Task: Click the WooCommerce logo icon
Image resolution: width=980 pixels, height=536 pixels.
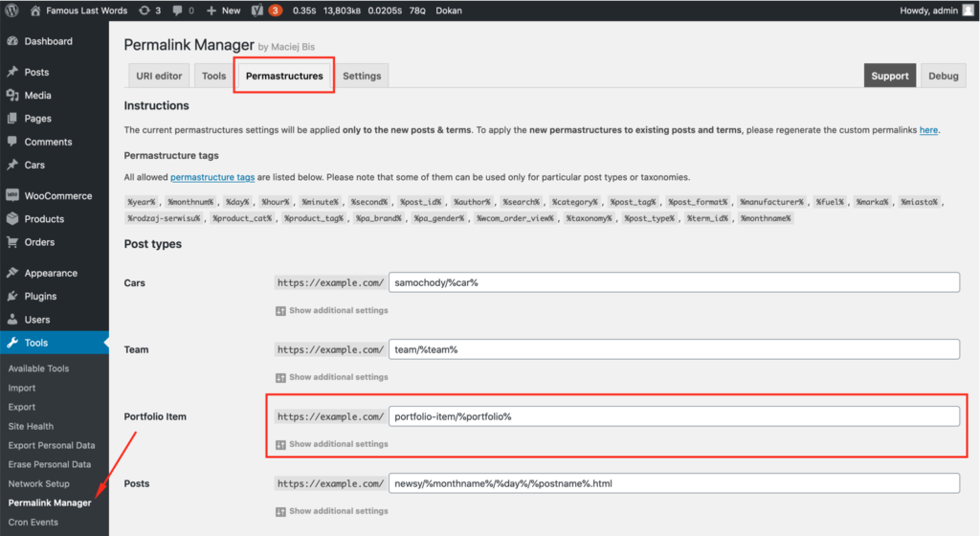Action: point(11,195)
